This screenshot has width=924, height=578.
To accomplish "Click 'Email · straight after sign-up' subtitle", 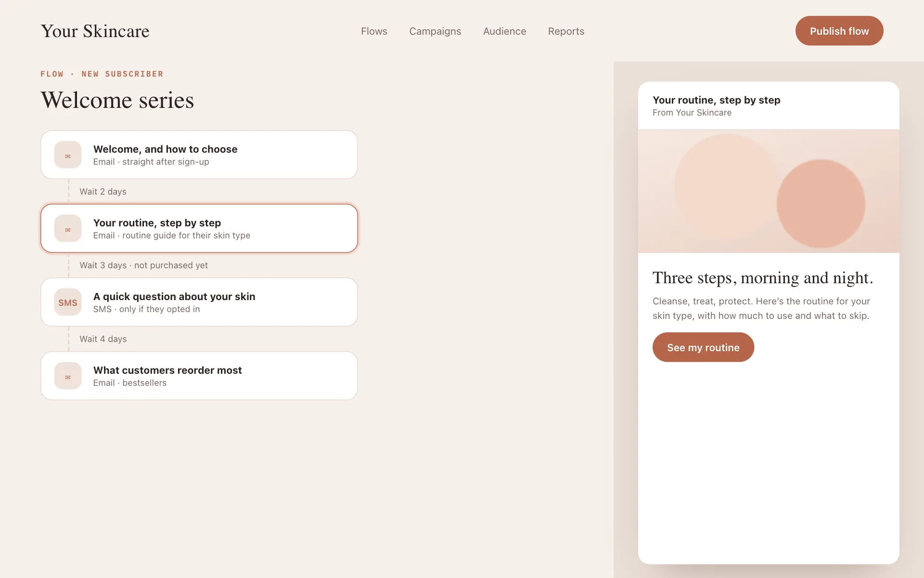I will (151, 162).
